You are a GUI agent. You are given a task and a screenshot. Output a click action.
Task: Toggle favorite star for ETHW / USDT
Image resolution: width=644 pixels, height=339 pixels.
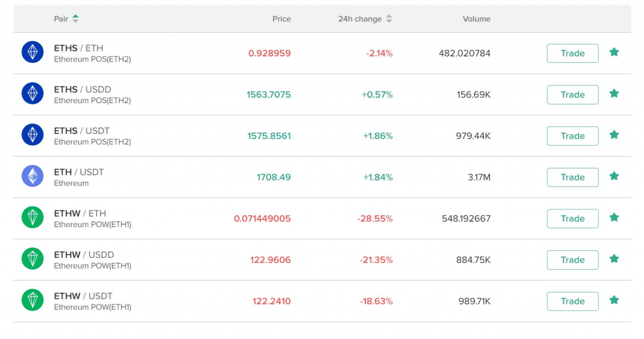[614, 300]
